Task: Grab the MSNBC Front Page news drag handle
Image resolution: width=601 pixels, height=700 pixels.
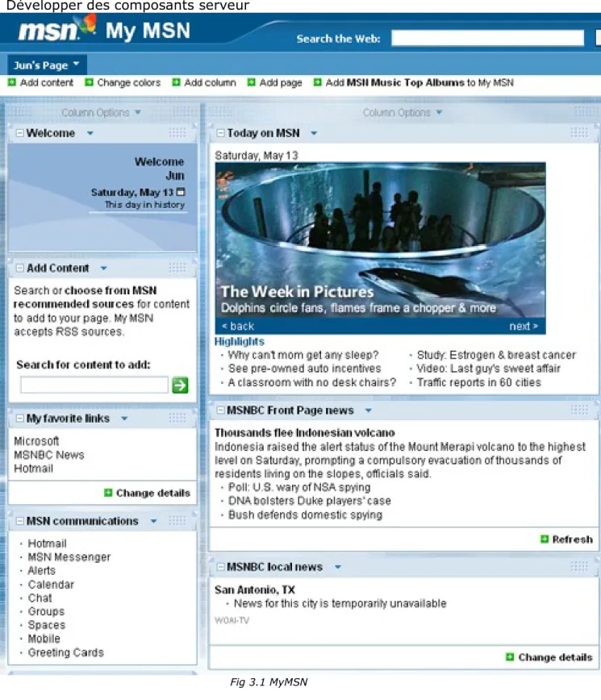Action: [x=579, y=410]
